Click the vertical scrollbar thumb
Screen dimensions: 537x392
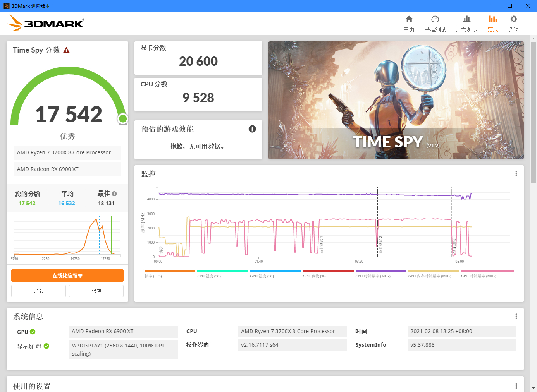click(534, 112)
